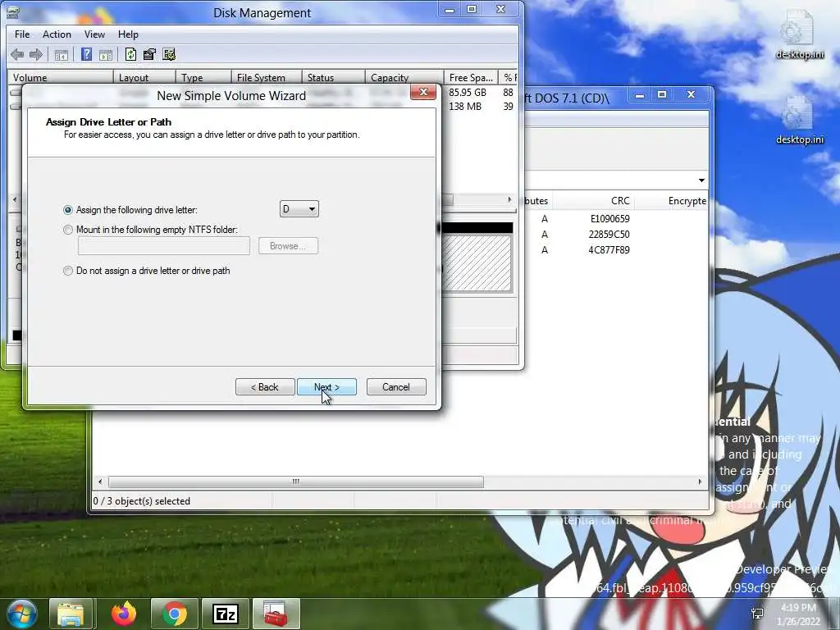Sort by Encrypted column in 7-Zip window
This screenshot has height=630, width=840.
pos(671,201)
